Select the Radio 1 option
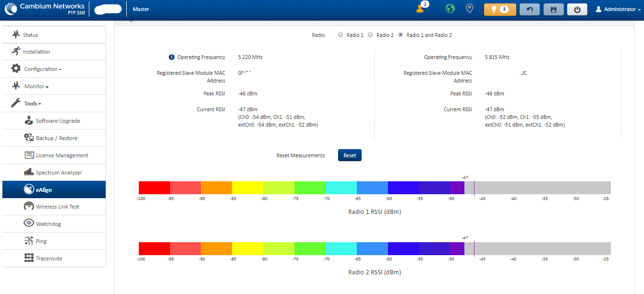 pos(340,35)
